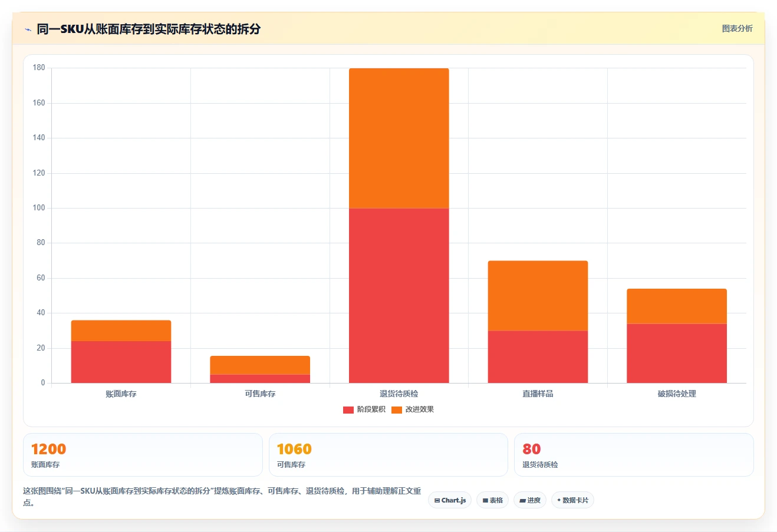Click the orange 改进效果 legend swatch

pyautogui.click(x=397, y=410)
